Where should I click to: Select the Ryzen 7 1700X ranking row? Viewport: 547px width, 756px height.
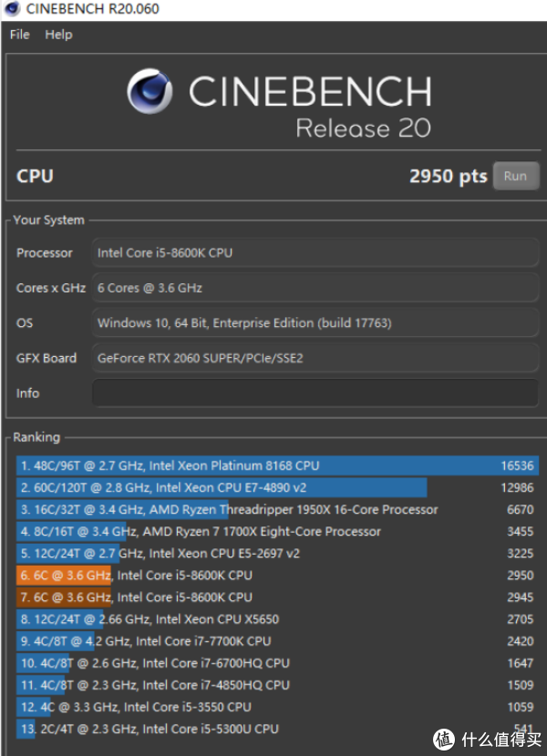[x=278, y=531]
